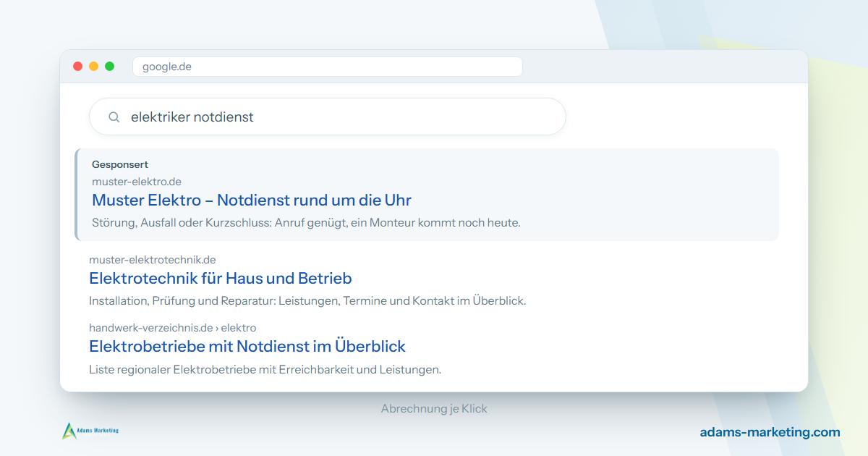
Task: Click the 'Gesponsert' label
Action: tap(120, 165)
